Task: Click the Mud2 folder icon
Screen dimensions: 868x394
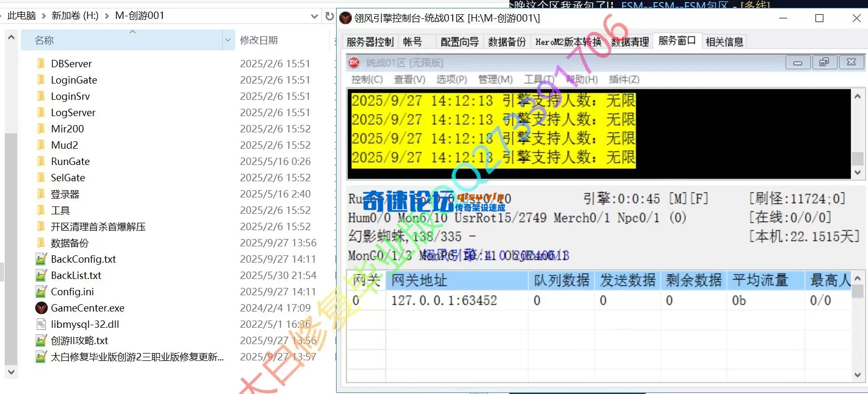Action: [41, 145]
